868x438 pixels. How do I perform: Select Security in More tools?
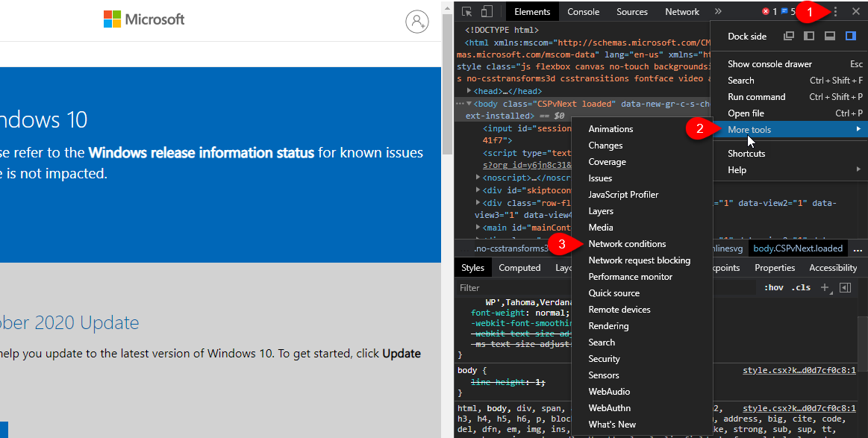pyautogui.click(x=642, y=359)
